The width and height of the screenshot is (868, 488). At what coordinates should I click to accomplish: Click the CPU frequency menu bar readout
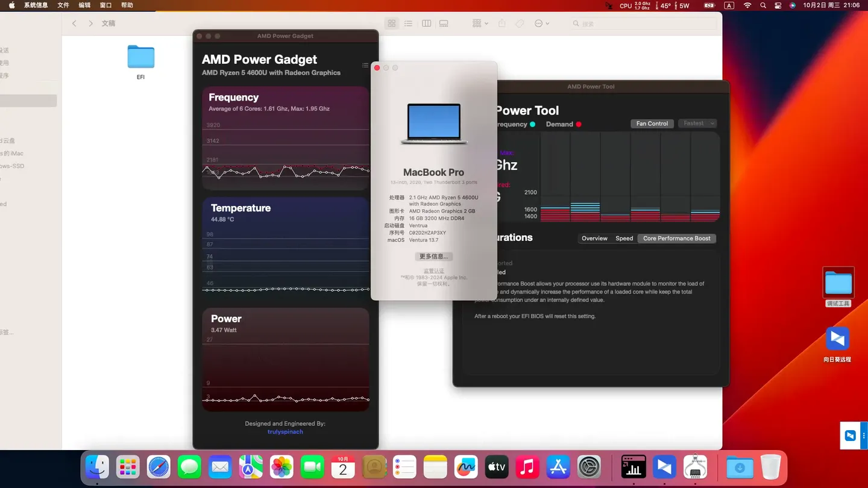[635, 5]
